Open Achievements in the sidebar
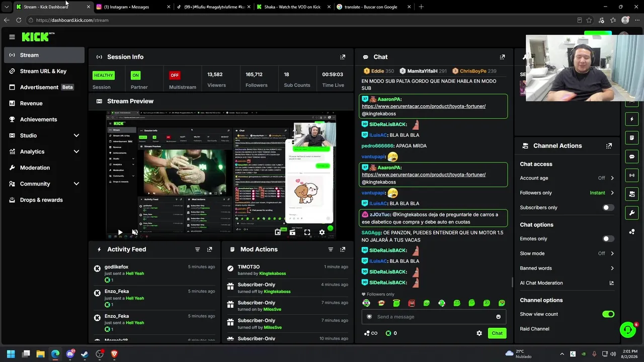The height and width of the screenshot is (362, 644). [x=44, y=120]
